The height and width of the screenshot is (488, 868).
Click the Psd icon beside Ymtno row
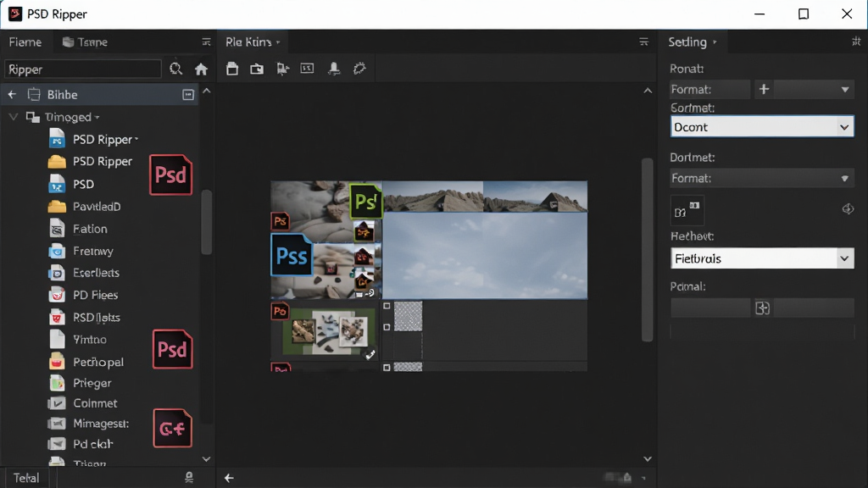(x=172, y=349)
